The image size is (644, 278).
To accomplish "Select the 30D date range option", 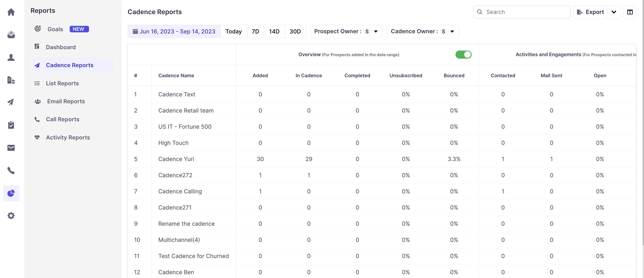I will tap(295, 31).
